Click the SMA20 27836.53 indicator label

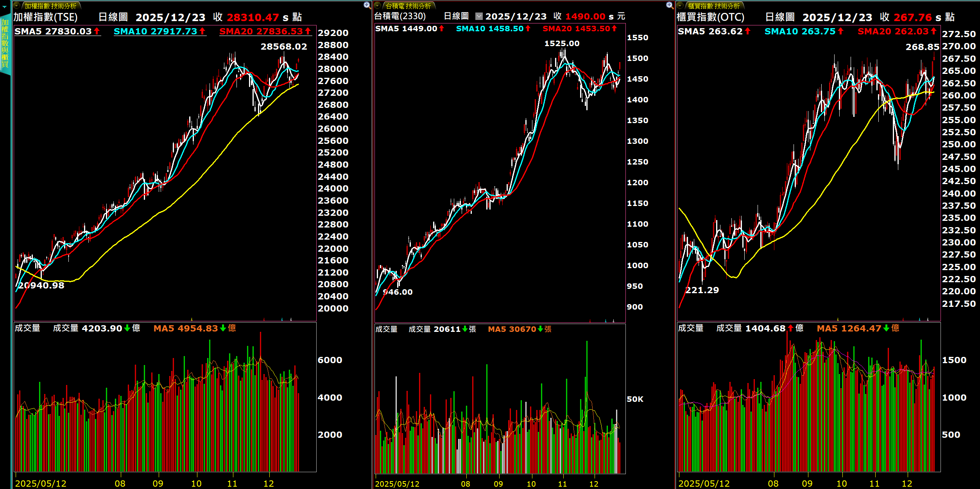point(261,31)
